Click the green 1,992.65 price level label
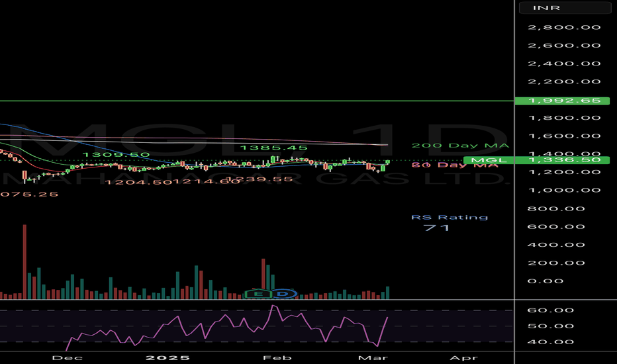 click(562, 101)
